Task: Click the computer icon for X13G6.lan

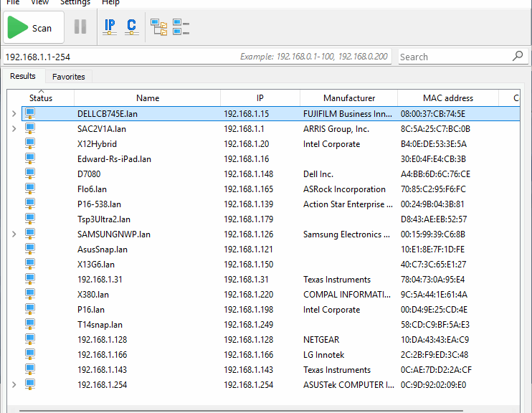Action: 30,264
